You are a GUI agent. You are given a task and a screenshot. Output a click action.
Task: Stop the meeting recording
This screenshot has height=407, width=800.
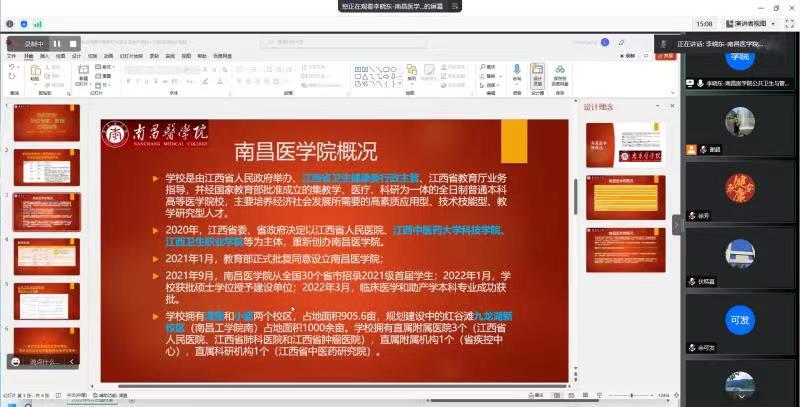click(72, 44)
